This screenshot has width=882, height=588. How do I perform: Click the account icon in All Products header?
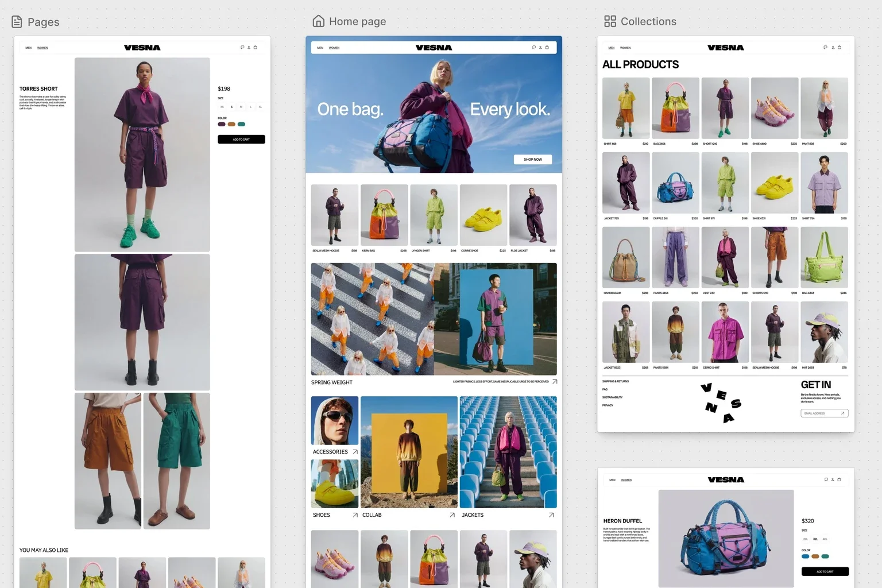(x=833, y=48)
